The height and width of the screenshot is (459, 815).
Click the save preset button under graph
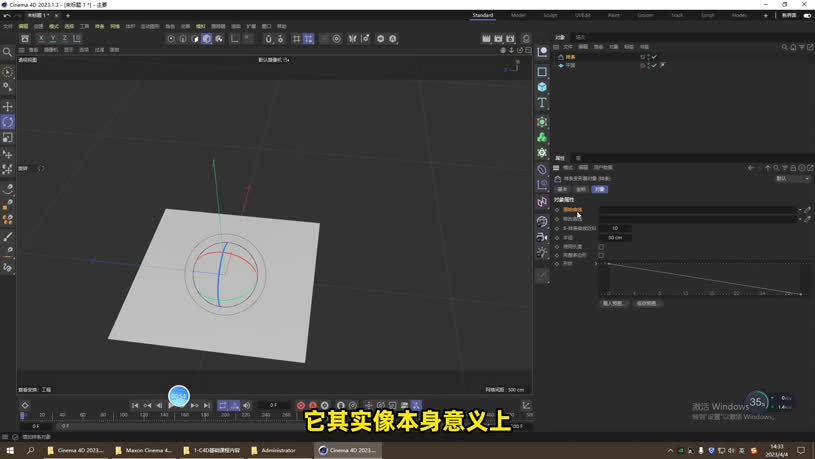tap(647, 304)
